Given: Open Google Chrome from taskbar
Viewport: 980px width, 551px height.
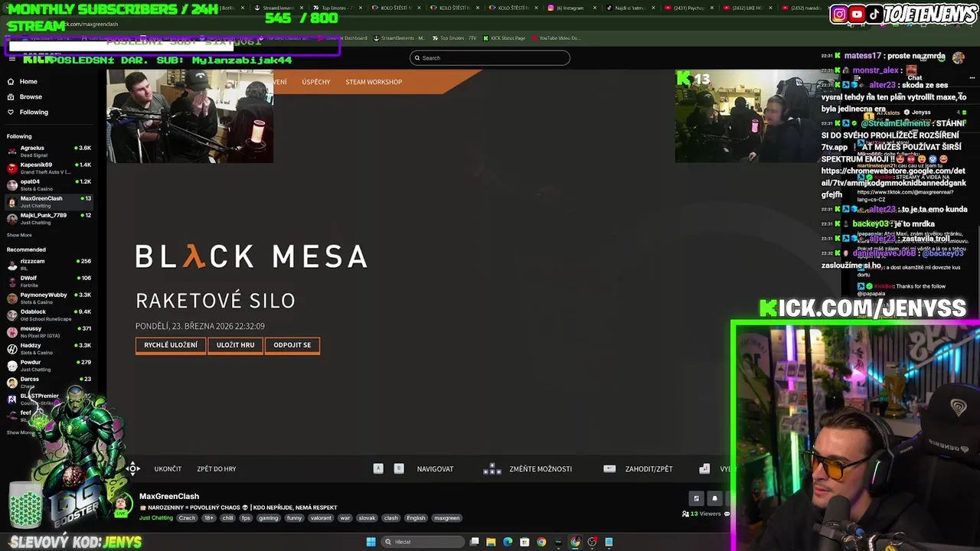Looking at the screenshot, I should tap(541, 542).
